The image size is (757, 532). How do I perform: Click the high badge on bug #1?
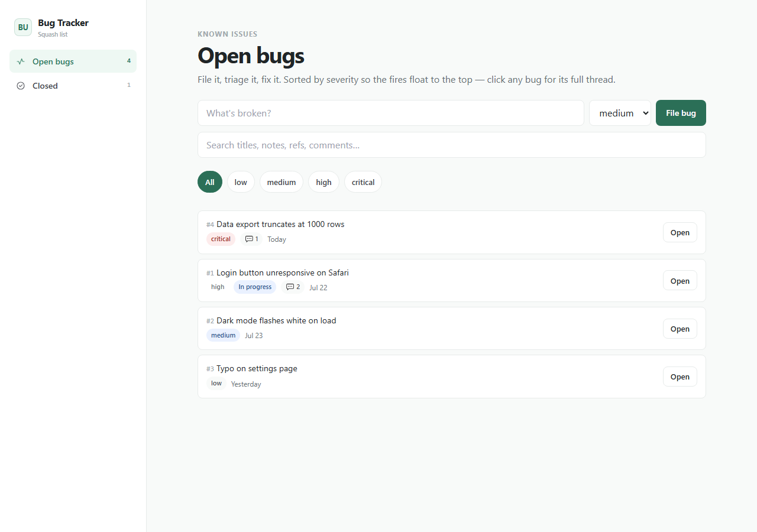click(x=218, y=287)
